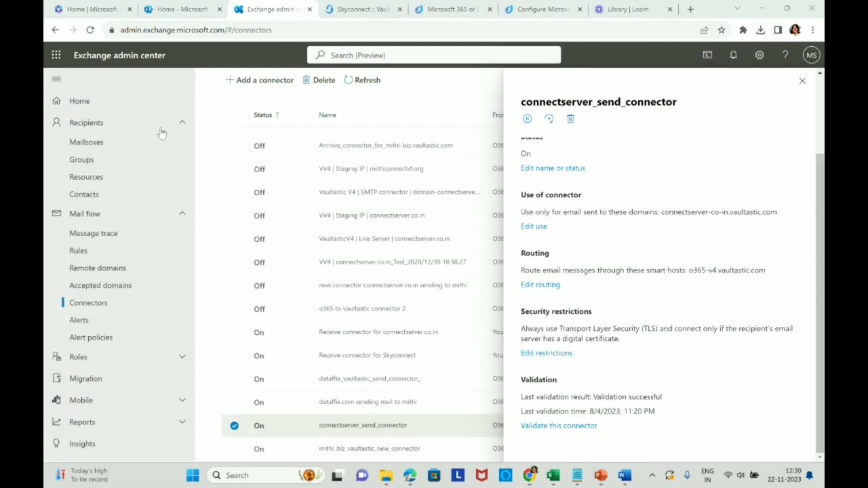Click the Edit routing link
The image size is (868, 488).
540,285
